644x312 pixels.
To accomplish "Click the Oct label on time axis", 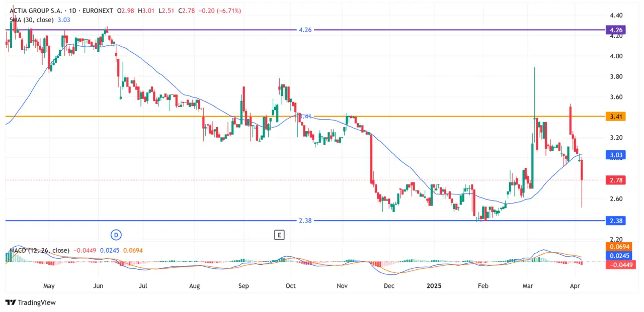I will tap(290, 286).
